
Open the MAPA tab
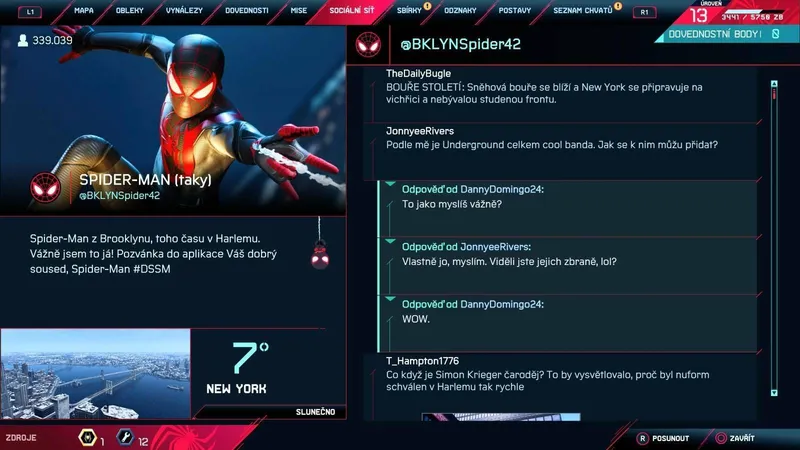(x=84, y=10)
